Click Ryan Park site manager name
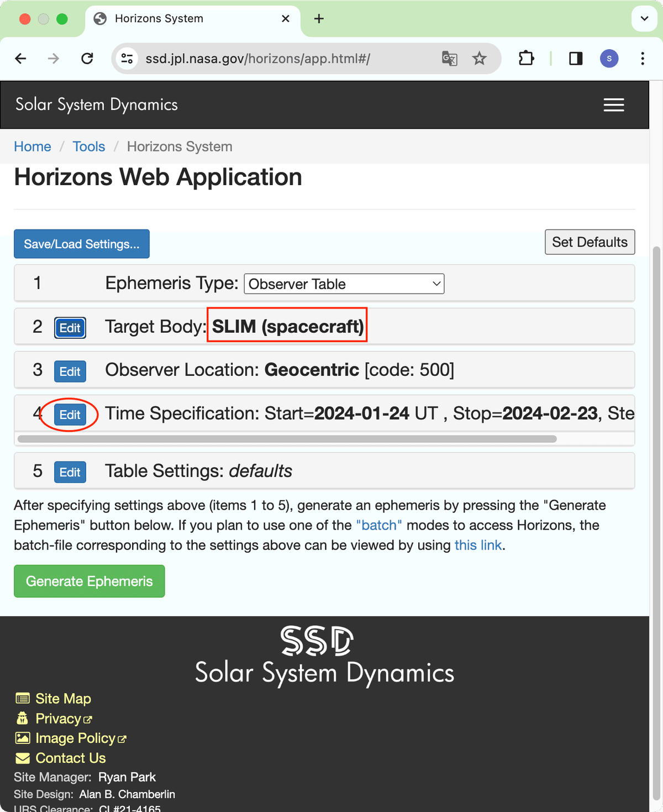Screen dimensions: 663x812 point(127,777)
